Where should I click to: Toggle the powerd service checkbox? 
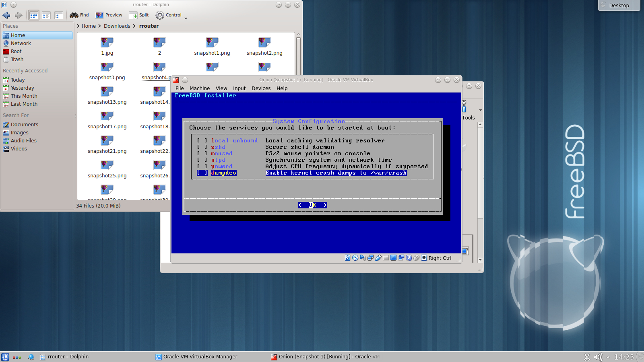pos(202,167)
